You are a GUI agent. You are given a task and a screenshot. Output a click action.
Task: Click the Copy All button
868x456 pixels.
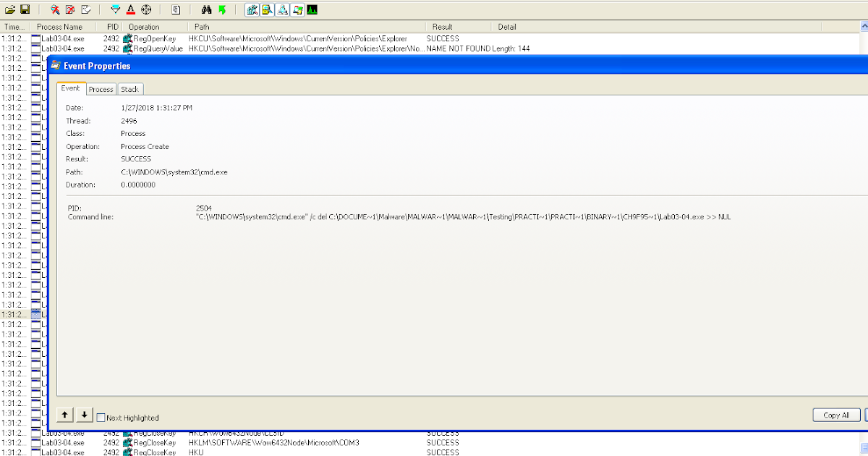point(836,415)
